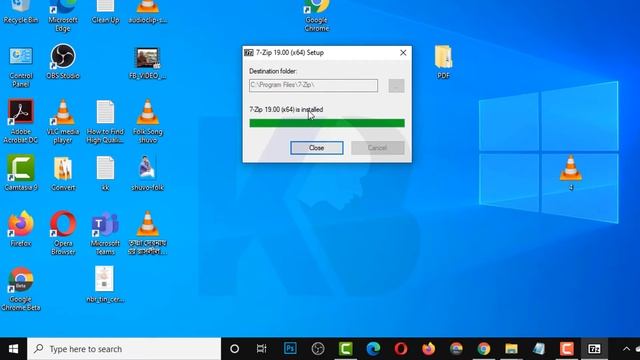Click the destination folder browse button
640x360 pixels.
[396, 86]
